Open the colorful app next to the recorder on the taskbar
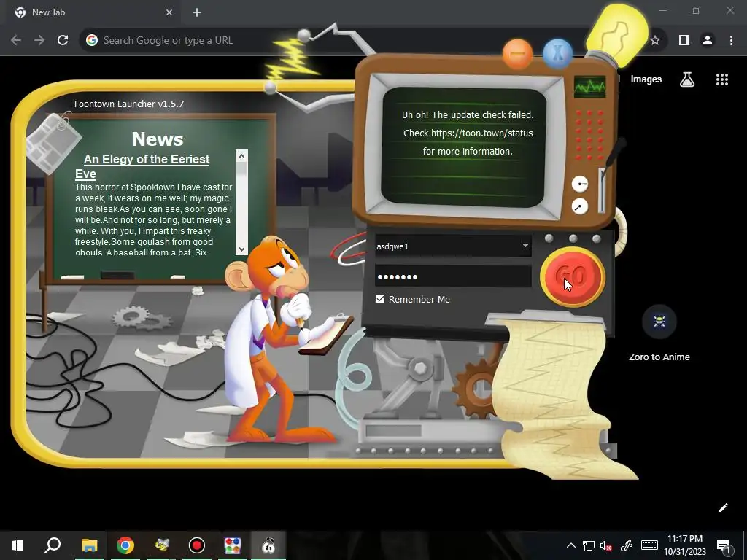The image size is (747, 560). pyautogui.click(x=233, y=545)
